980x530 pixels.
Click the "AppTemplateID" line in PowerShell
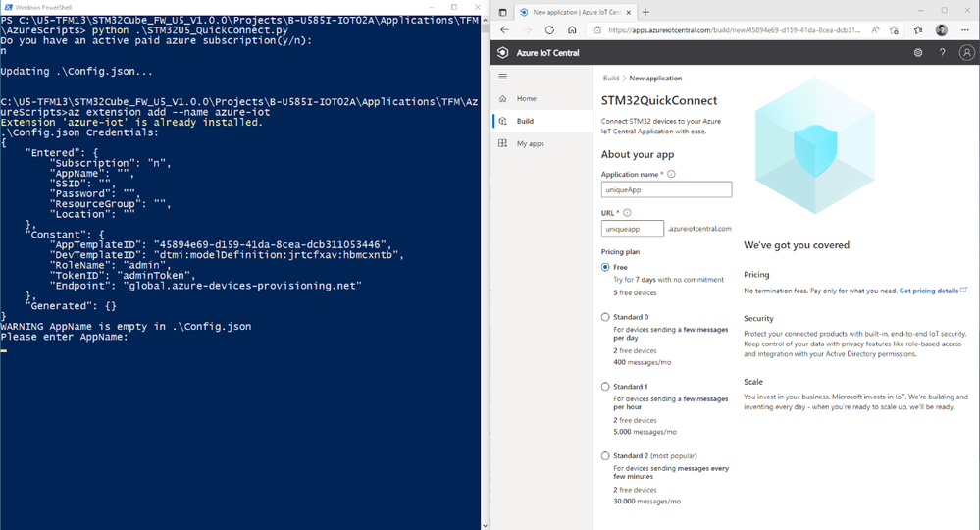[220, 245]
